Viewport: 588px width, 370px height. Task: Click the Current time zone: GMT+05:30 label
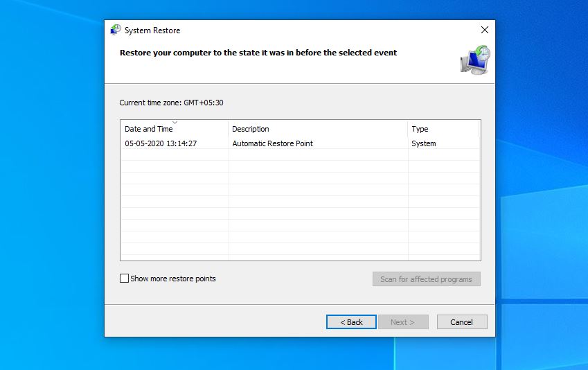tap(171, 103)
